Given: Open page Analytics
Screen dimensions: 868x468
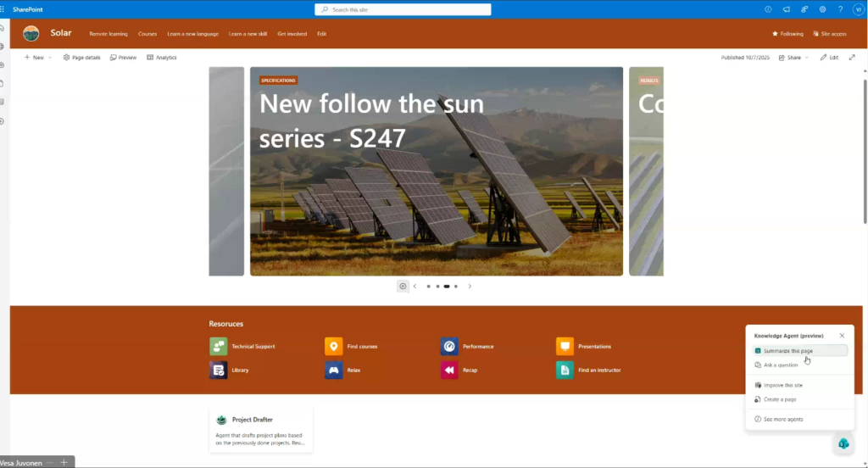Looking at the screenshot, I should pos(162,57).
